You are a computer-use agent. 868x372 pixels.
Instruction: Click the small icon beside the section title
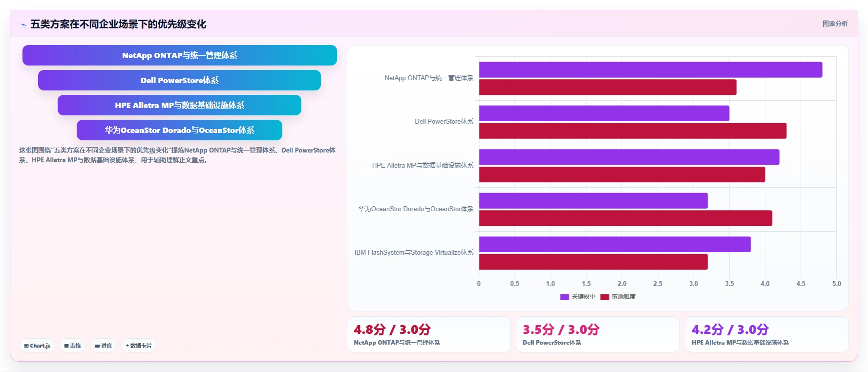tap(23, 24)
